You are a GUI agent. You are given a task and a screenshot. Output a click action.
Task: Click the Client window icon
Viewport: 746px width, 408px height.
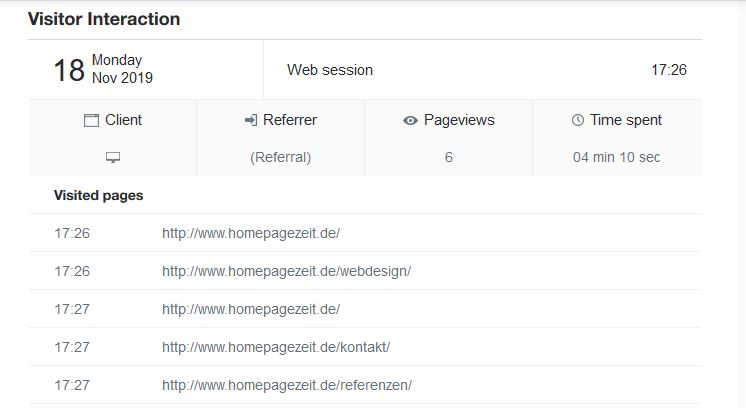tap(91, 120)
